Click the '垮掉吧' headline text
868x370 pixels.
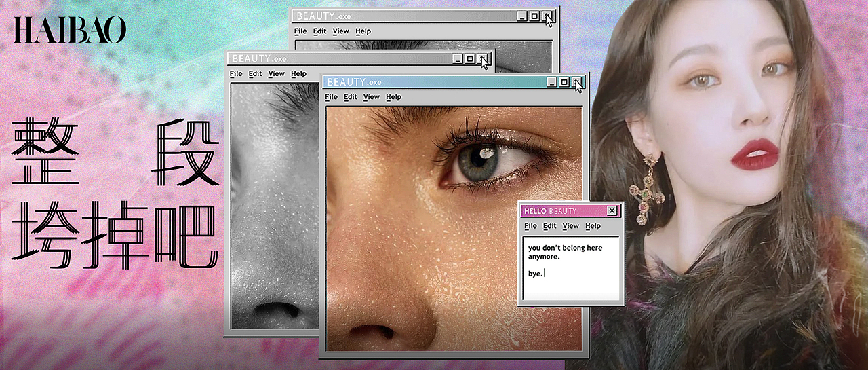115,234
